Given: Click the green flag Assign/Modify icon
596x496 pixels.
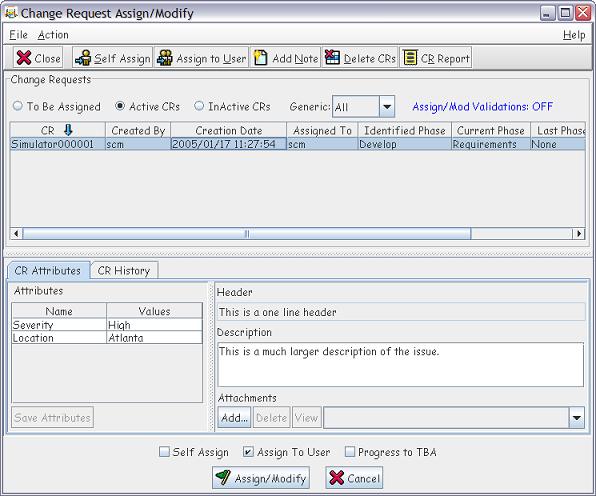Looking at the screenshot, I should pos(223,478).
